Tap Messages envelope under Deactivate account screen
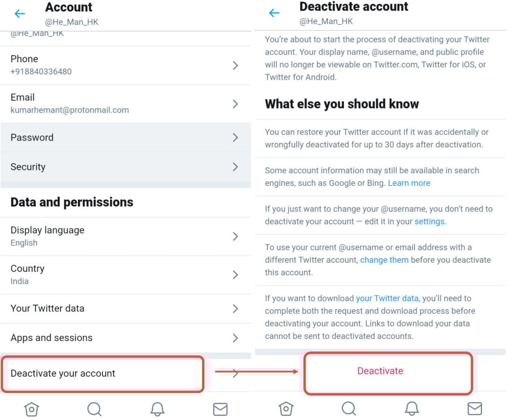This screenshot has width=518, height=420. [x=474, y=409]
